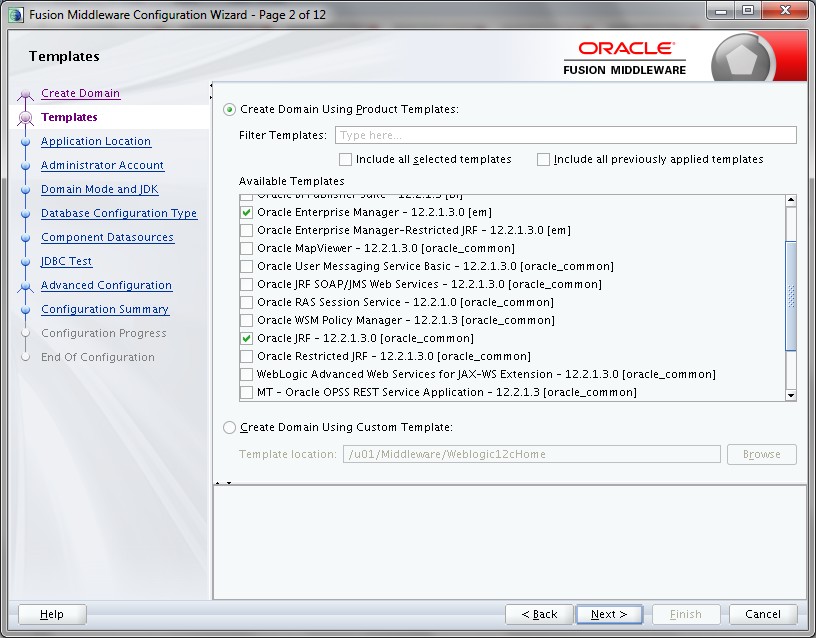Image resolution: width=816 pixels, height=638 pixels.
Task: Click the Back button
Action: [539, 614]
